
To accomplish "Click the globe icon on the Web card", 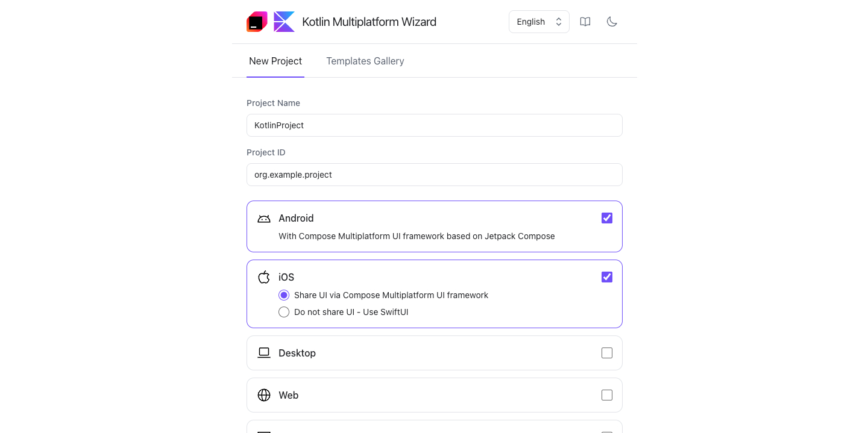I will point(263,395).
